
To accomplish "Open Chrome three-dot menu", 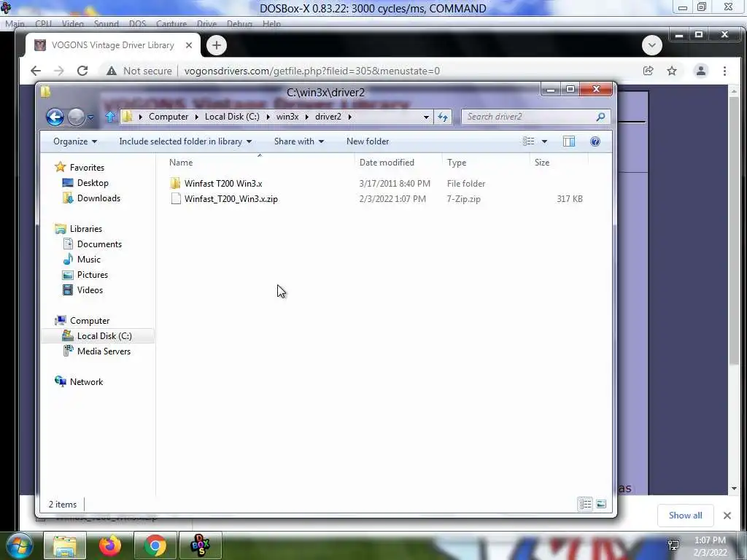I will pos(724,71).
